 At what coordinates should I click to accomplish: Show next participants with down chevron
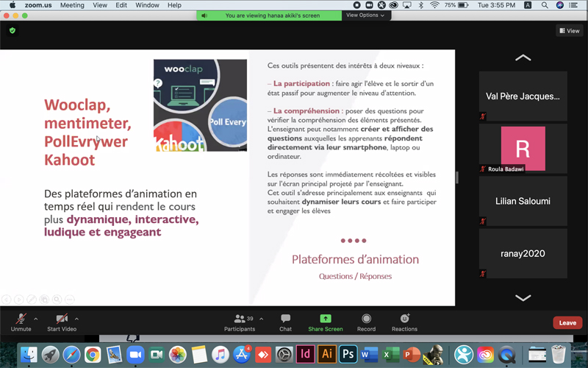pos(523,298)
